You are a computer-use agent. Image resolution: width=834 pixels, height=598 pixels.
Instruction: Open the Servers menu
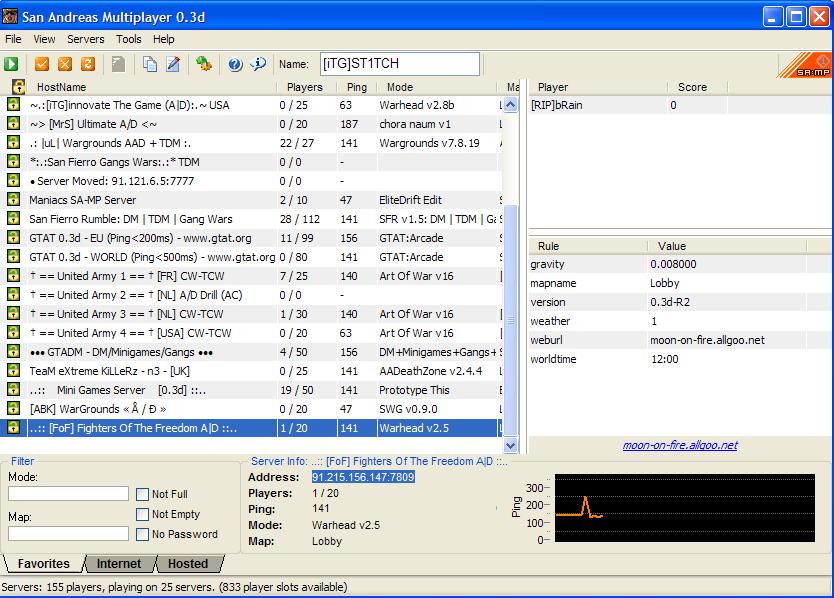(85, 39)
